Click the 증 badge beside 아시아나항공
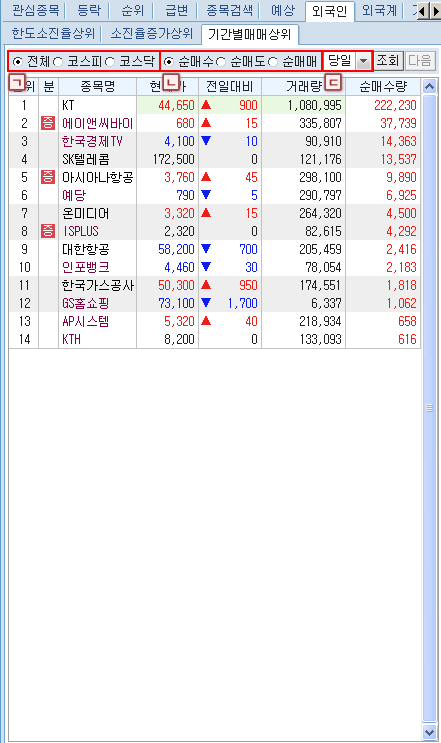Screen dimensions: 441x743 [48, 177]
